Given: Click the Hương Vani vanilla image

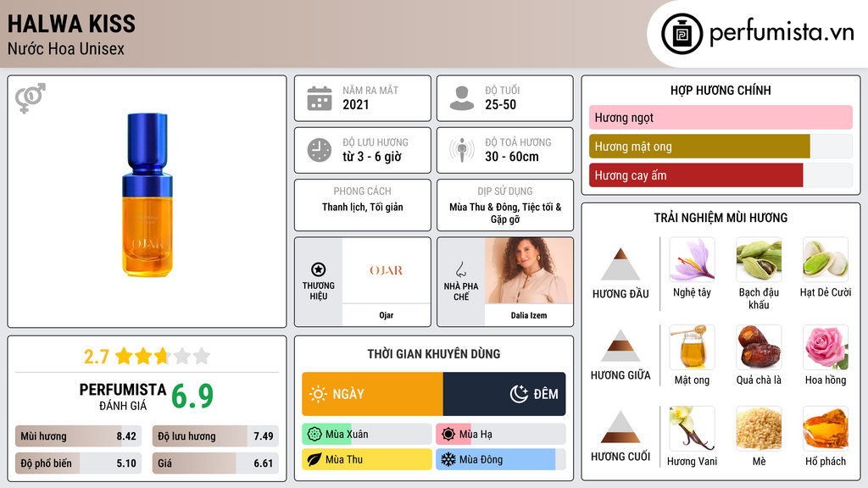Looking at the screenshot, I should click(692, 429).
